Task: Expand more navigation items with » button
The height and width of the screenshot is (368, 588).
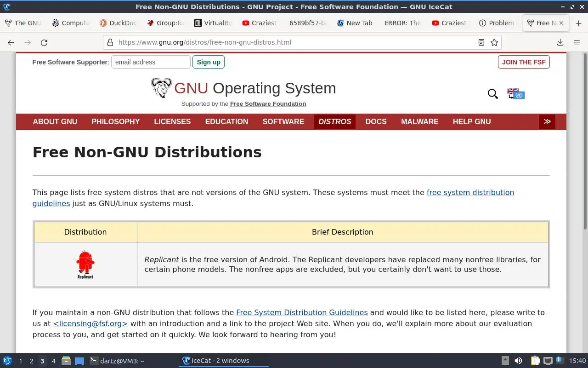Action: click(547, 121)
